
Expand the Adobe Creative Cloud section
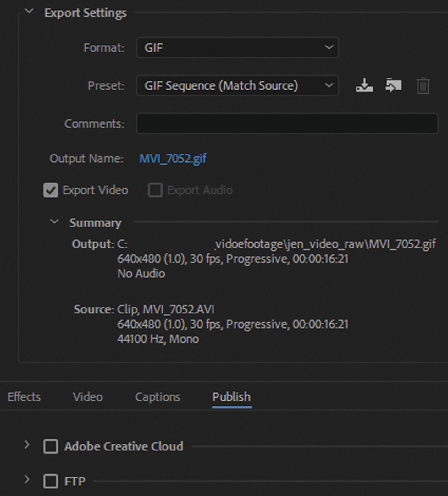pos(27,445)
